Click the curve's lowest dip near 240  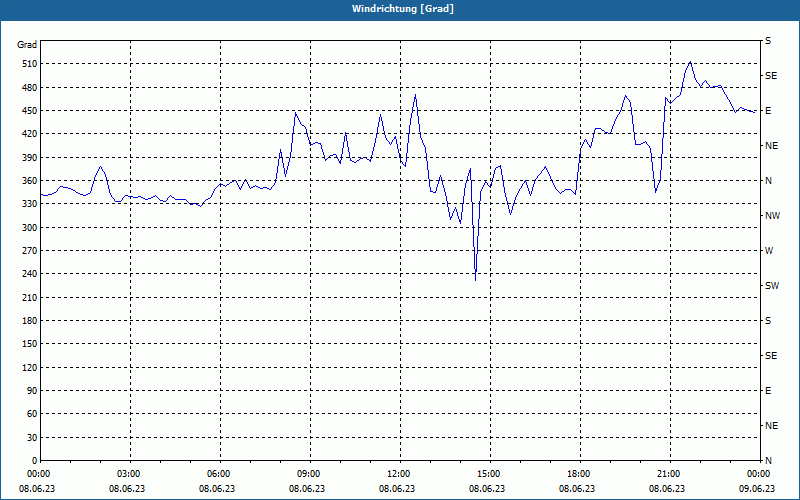(476, 280)
